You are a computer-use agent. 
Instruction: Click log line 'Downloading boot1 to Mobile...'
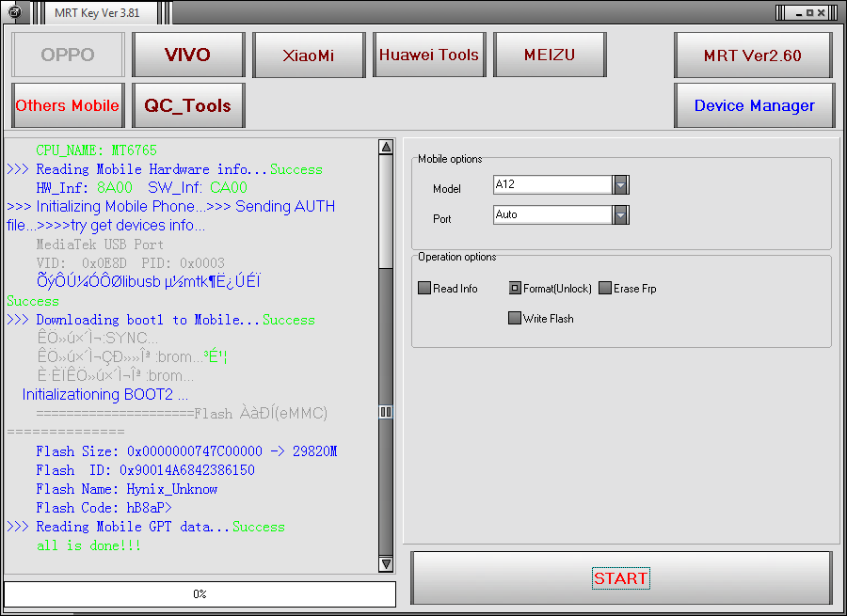tap(160, 320)
